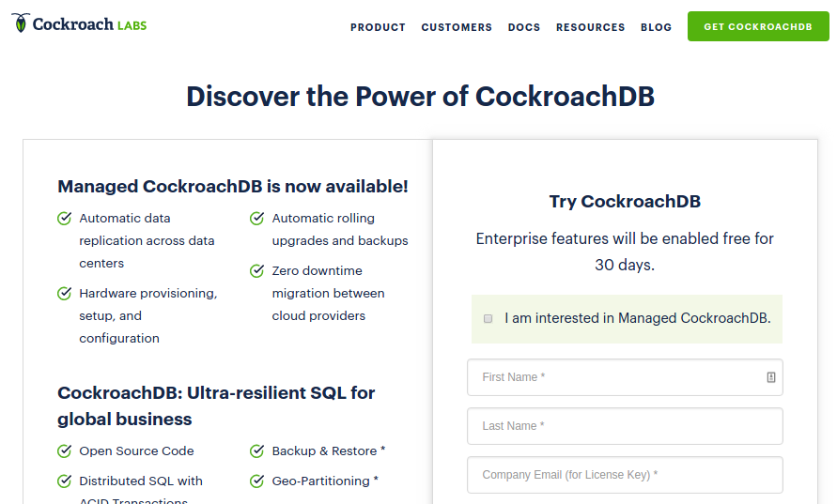
Task: Click checkmark icon beside Automatic rolling upgrades
Action: [256, 219]
